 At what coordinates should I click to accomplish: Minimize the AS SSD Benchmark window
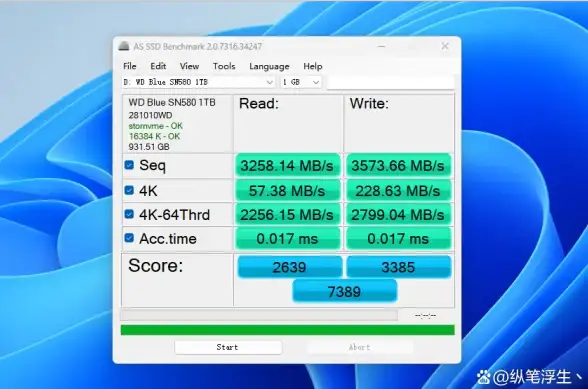381,46
